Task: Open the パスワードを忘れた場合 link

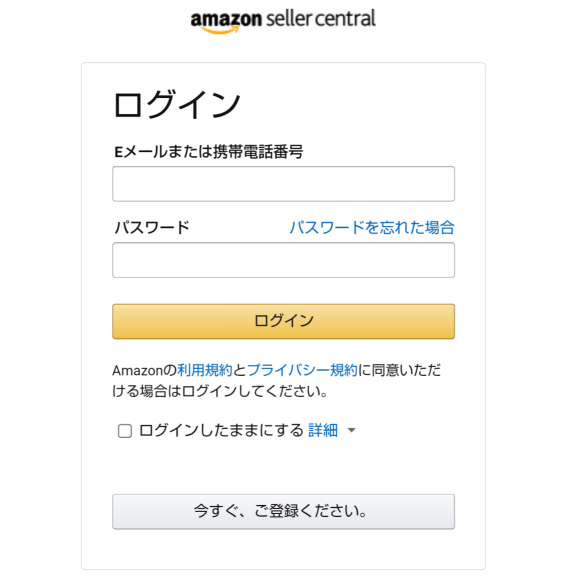Action: click(x=372, y=227)
